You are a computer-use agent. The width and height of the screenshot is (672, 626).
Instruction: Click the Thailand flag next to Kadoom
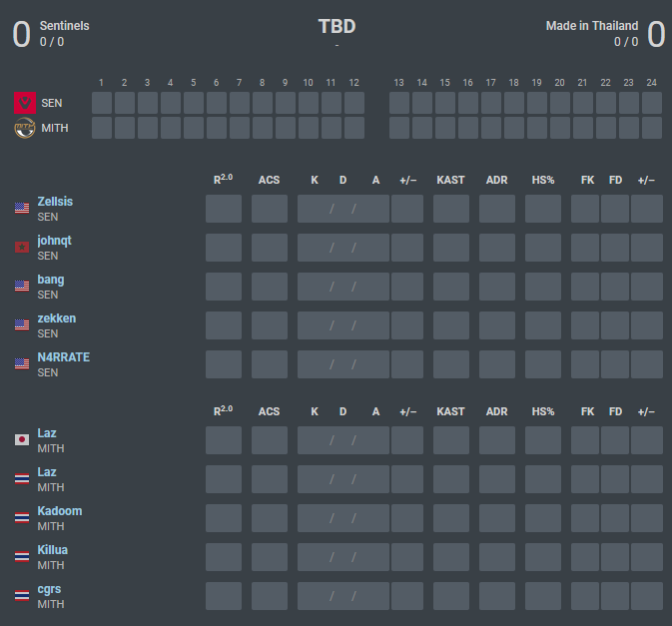(22, 517)
